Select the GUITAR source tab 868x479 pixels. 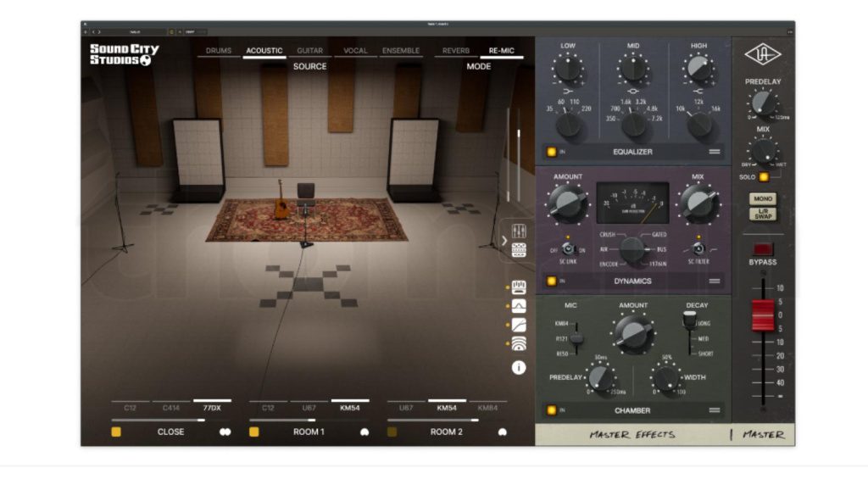310,50
